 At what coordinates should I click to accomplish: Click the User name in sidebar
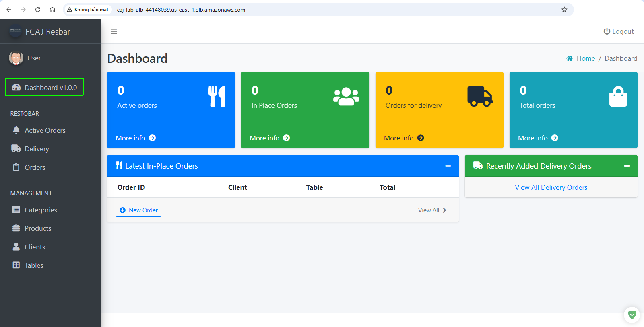(34, 58)
